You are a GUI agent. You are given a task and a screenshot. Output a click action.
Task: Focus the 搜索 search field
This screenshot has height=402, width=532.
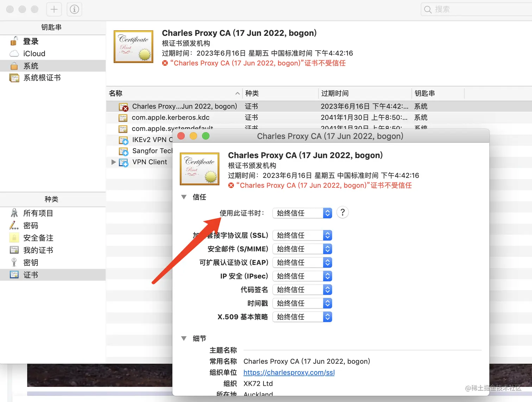pyautogui.click(x=476, y=9)
